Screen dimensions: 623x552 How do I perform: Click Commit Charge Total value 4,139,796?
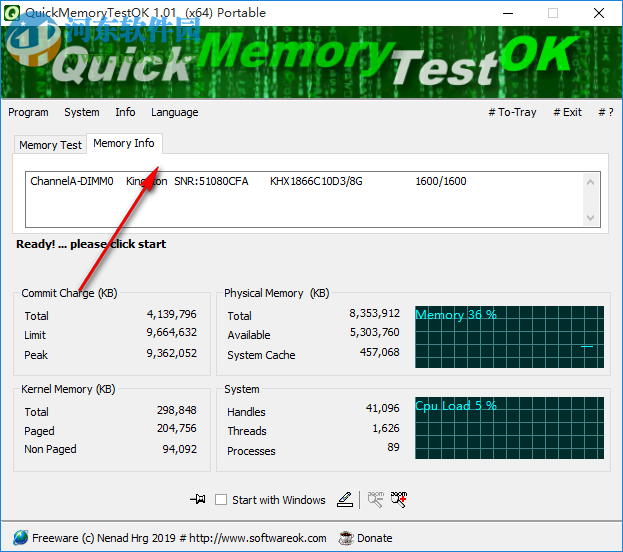[x=172, y=314]
